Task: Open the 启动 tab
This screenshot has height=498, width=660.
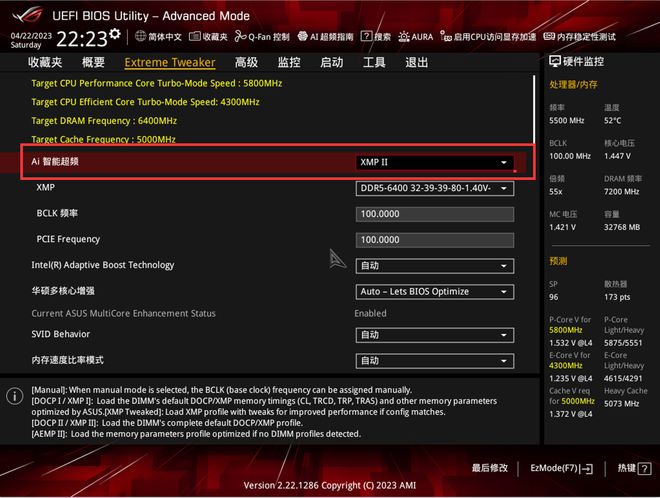Action: click(x=331, y=62)
